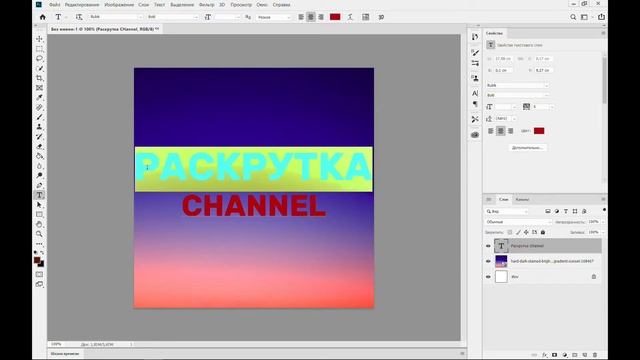
Task: Hide the gradient image layer
Action: coord(488,261)
